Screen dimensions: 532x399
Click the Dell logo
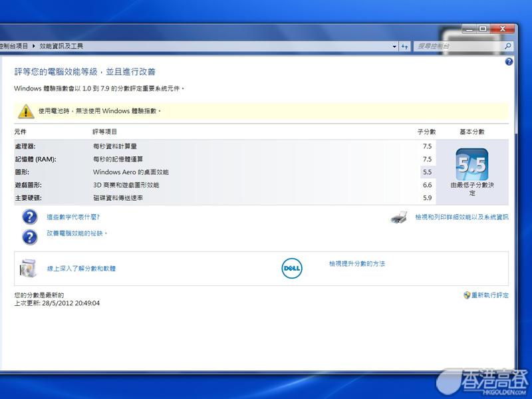(x=292, y=268)
